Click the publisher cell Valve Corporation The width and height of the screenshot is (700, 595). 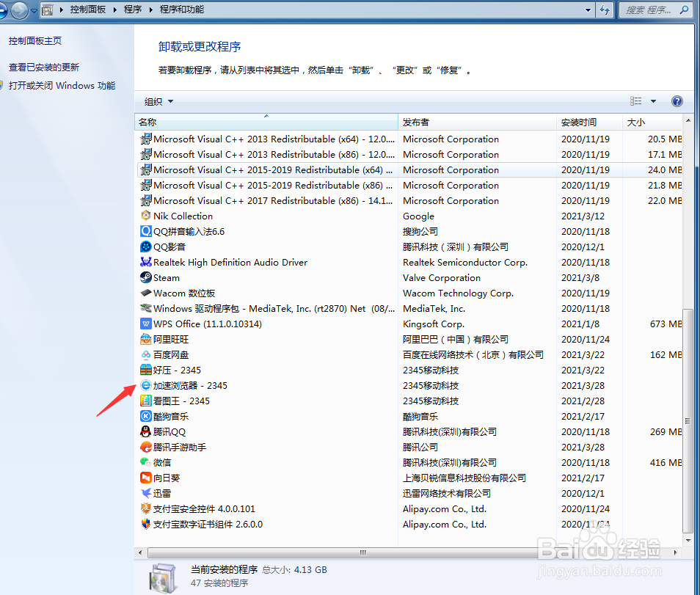click(442, 277)
